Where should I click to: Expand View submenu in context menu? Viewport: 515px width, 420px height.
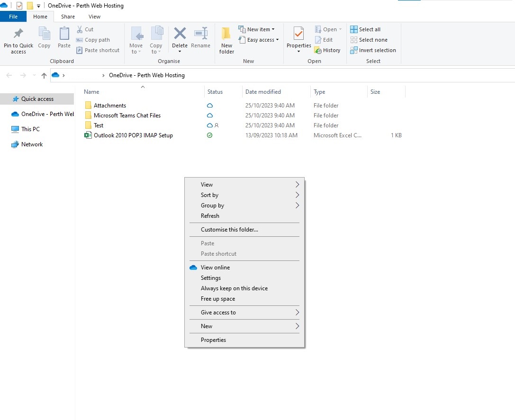click(x=297, y=185)
